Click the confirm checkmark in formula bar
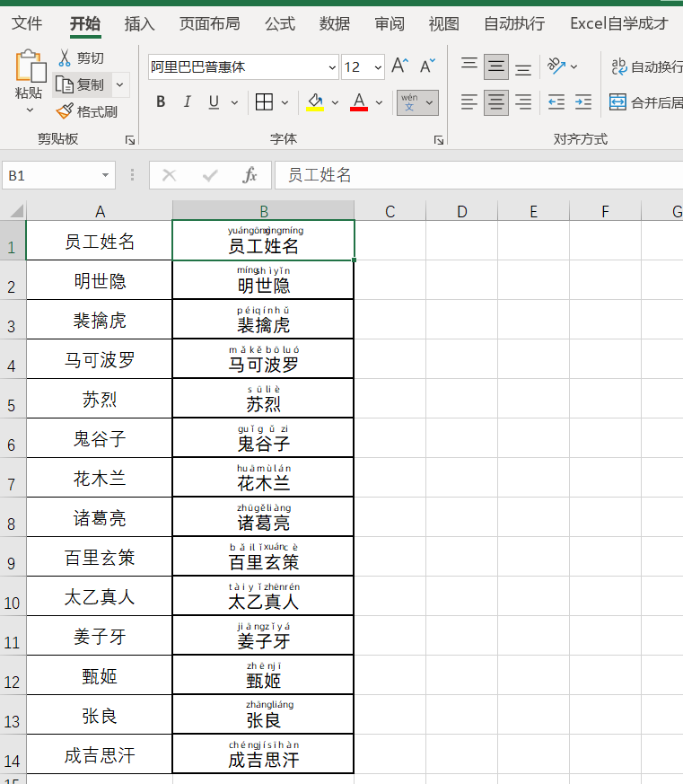The height and width of the screenshot is (784, 683). [x=210, y=175]
